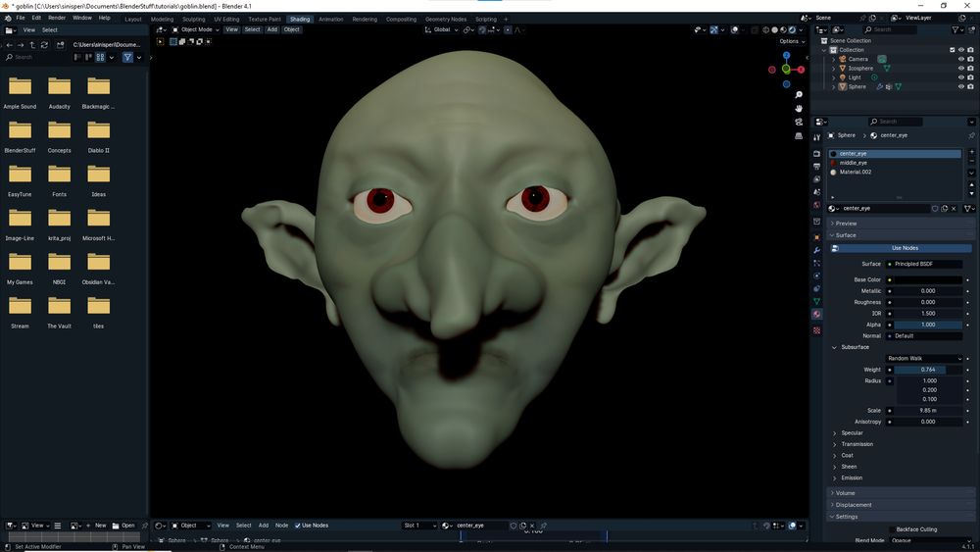Click the New image button
This screenshot has height=552, width=980.
tap(96, 526)
